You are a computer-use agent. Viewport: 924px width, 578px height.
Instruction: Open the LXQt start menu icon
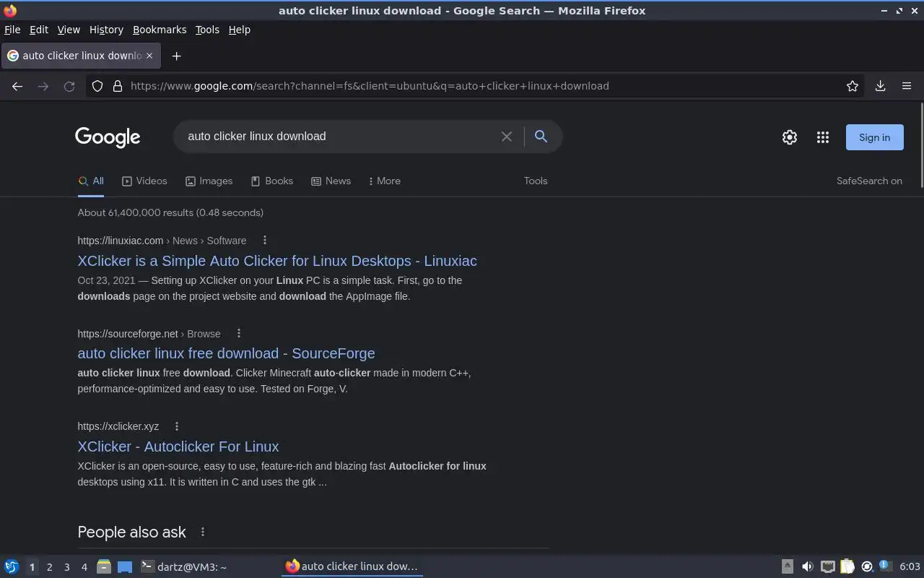pos(12,567)
